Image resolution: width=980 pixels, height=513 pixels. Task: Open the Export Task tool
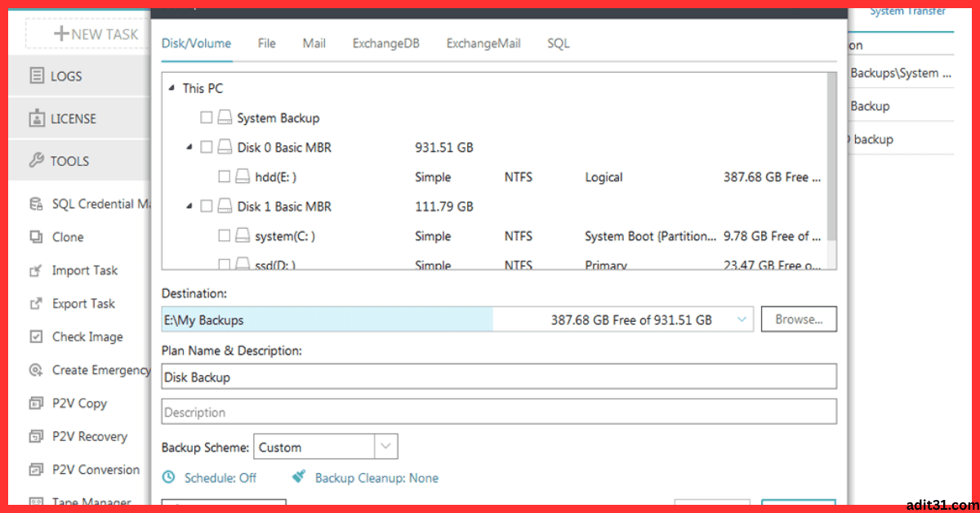click(x=82, y=303)
